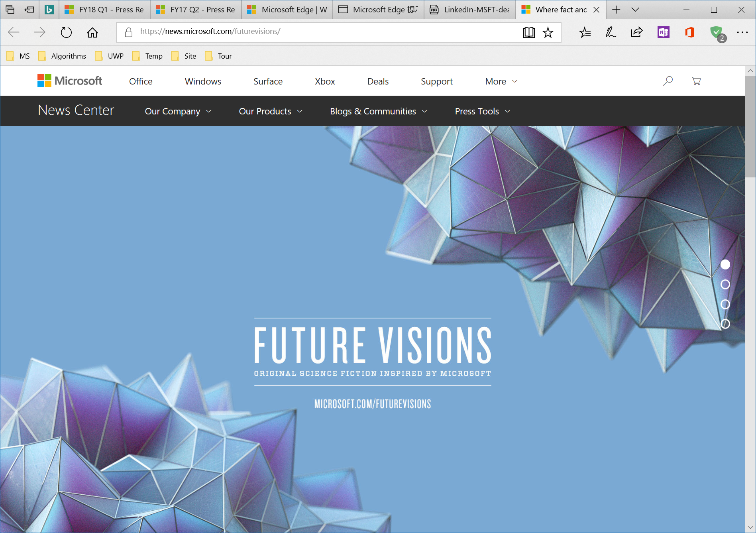Expand the More navigation dropdown
Screen dimensions: 756x533
(501, 81)
